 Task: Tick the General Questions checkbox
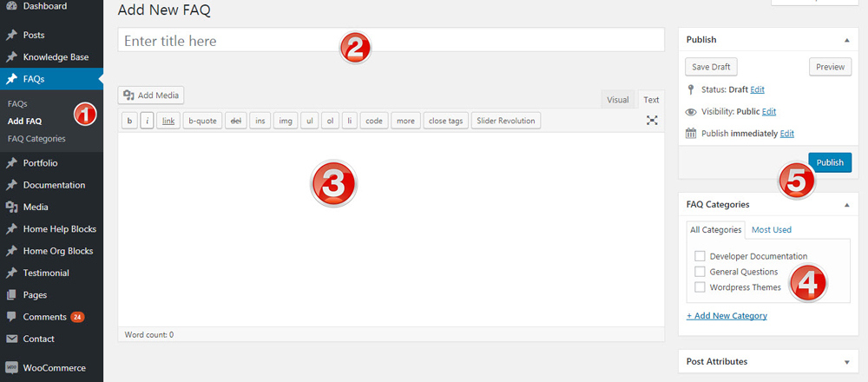(700, 272)
